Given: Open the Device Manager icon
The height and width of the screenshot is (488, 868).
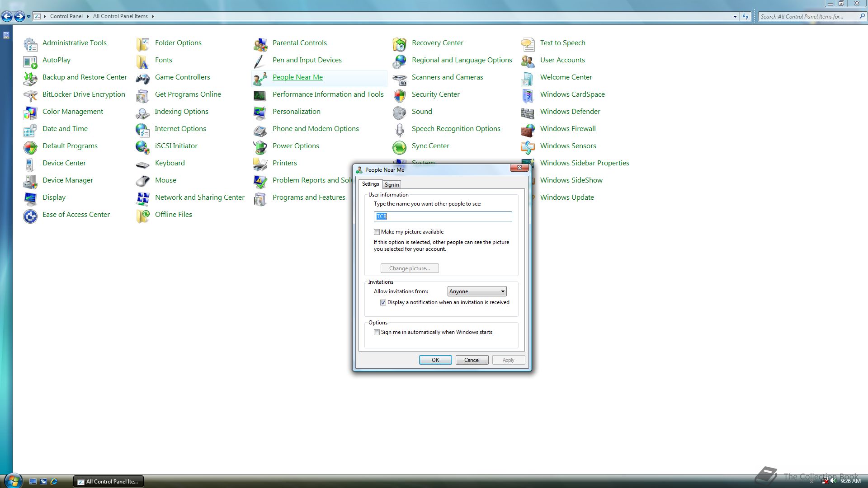Looking at the screenshot, I should tap(30, 181).
